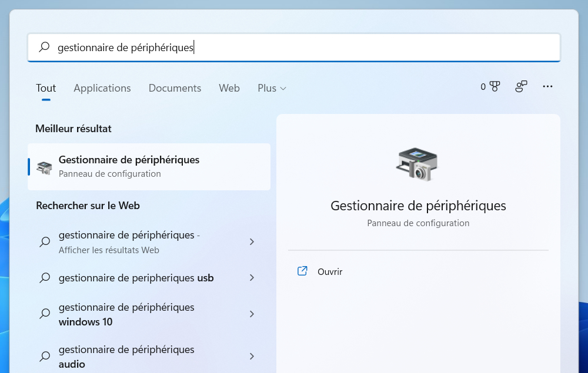588x373 pixels.
Task: Expand arrow for windows 10 suggestion
Action: (252, 314)
